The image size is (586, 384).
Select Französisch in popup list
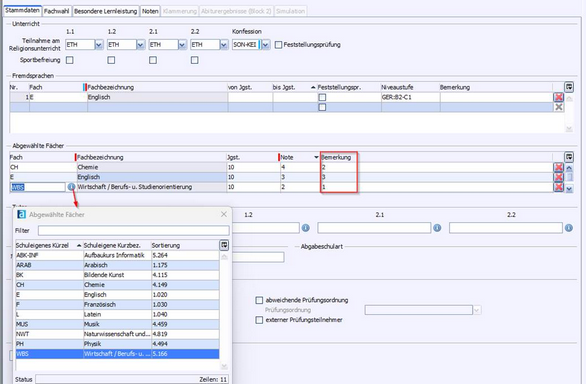pyautogui.click(x=117, y=304)
